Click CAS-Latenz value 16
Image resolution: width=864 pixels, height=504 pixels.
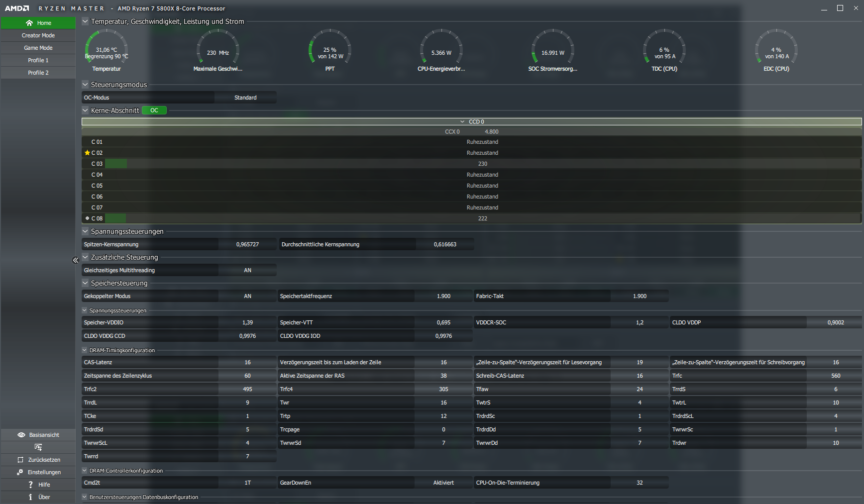pyautogui.click(x=247, y=362)
